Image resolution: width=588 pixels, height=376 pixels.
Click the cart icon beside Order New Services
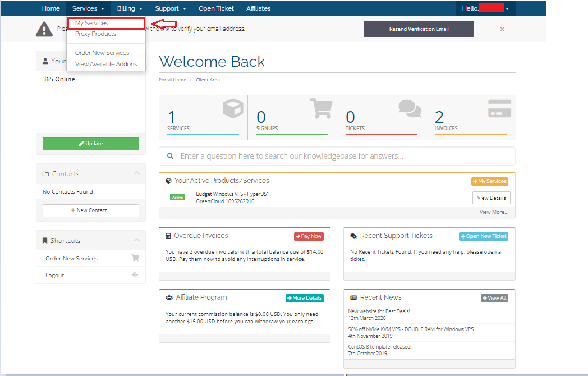coord(135,258)
